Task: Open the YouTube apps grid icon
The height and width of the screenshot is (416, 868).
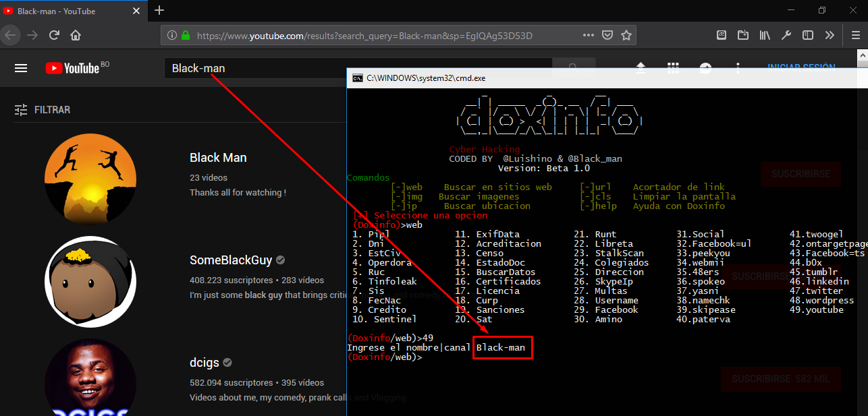Action: [x=673, y=67]
